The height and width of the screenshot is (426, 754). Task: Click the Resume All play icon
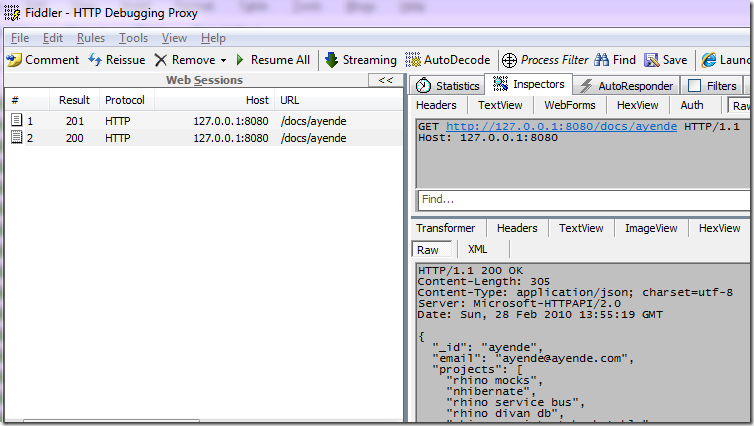(x=240, y=60)
